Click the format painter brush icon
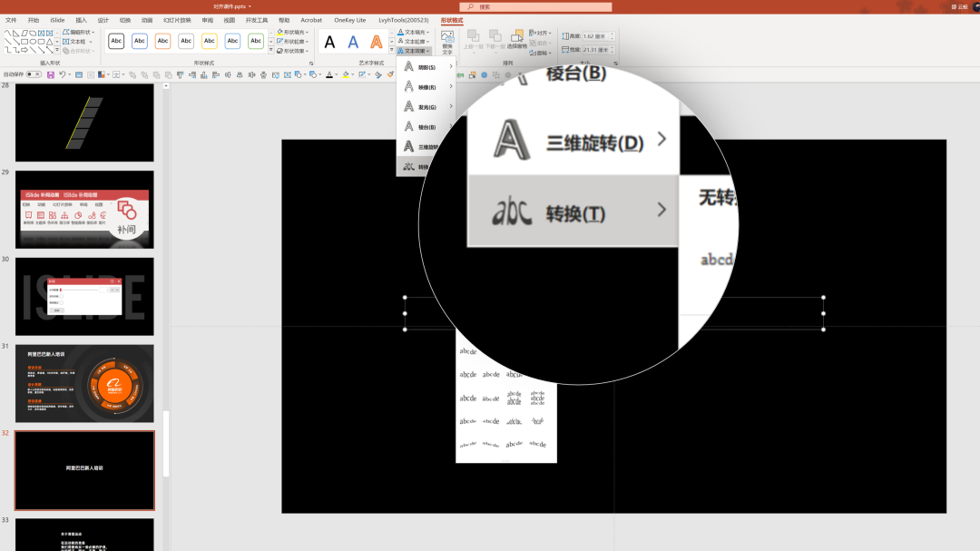The width and height of the screenshot is (980, 551). click(x=390, y=74)
